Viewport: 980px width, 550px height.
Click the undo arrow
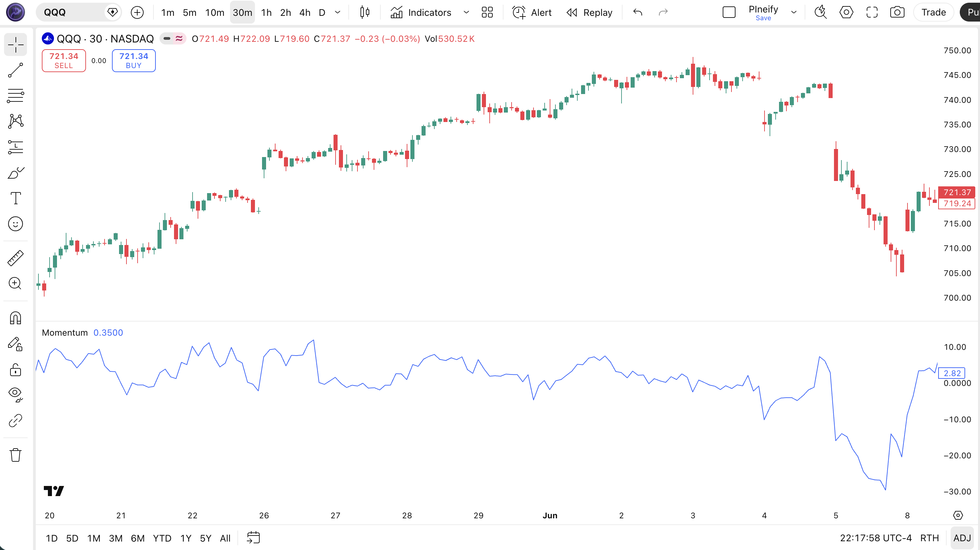coord(638,12)
